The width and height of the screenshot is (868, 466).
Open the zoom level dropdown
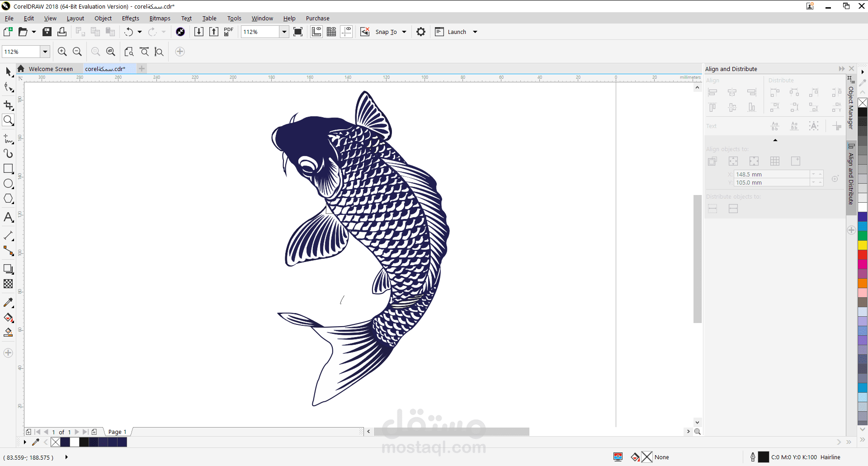[x=44, y=51]
